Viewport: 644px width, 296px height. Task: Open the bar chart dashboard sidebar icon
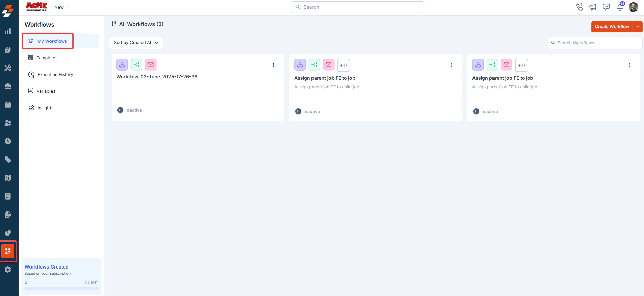coord(8,32)
